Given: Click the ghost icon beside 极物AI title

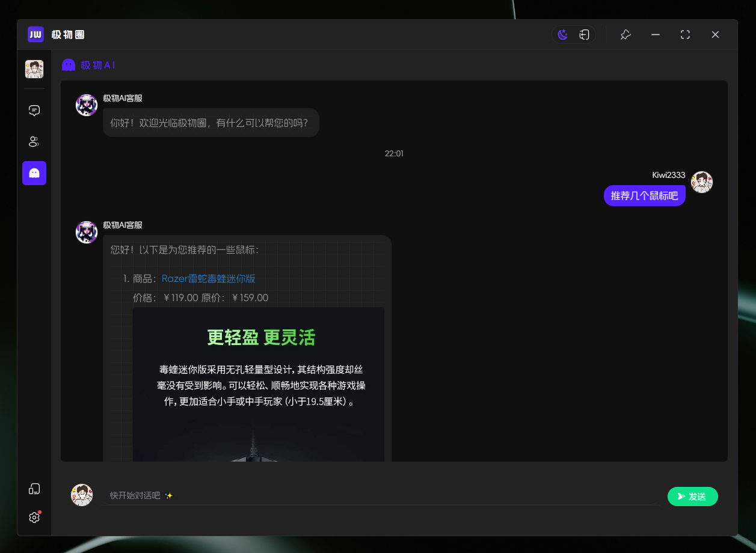Looking at the screenshot, I should [x=69, y=65].
